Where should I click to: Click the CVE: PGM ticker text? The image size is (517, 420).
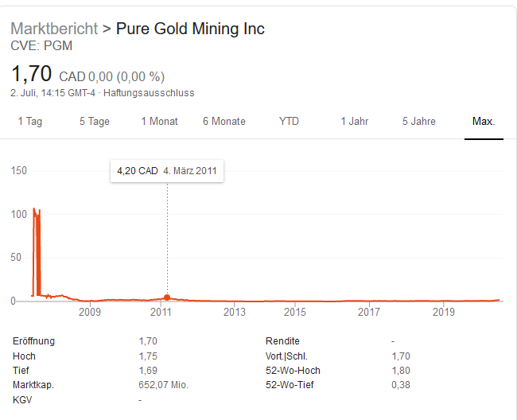pos(41,46)
